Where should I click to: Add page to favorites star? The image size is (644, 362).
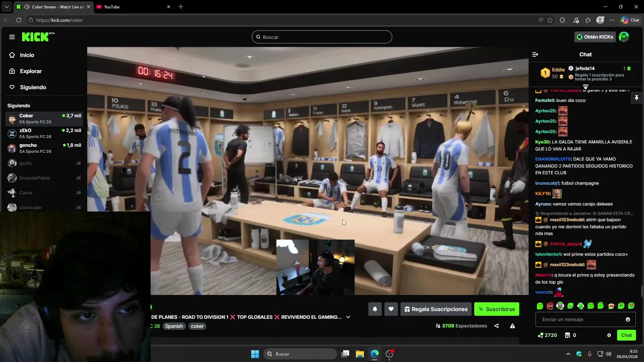(x=550, y=20)
